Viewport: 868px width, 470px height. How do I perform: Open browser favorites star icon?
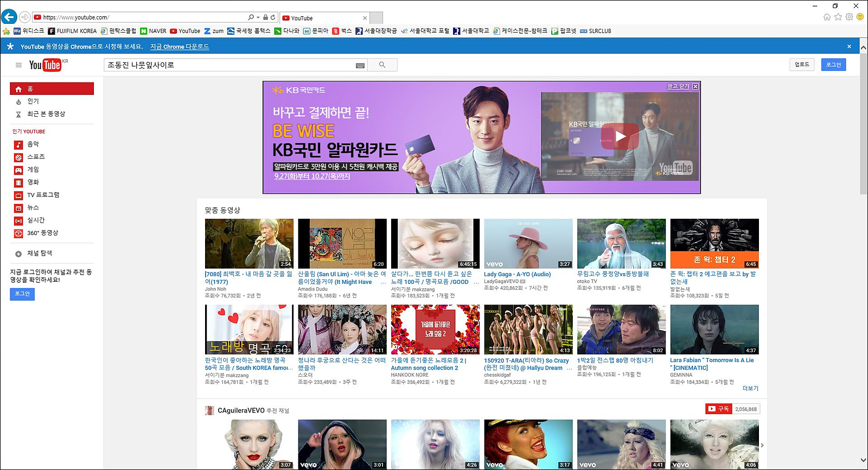pos(838,17)
